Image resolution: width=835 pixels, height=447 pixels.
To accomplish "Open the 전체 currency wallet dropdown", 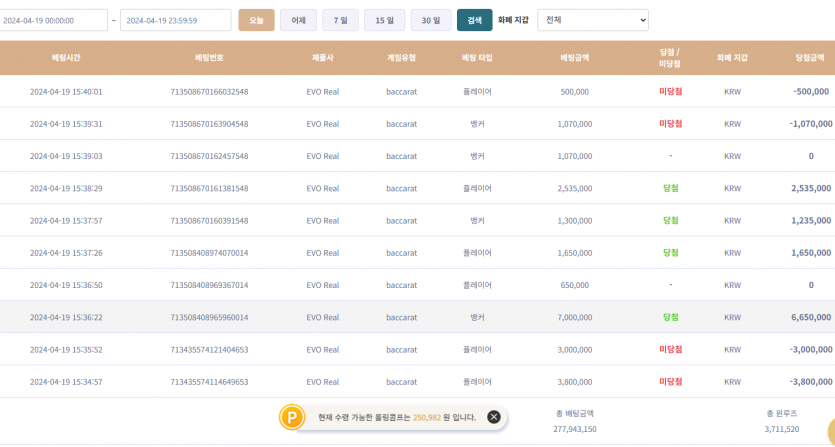I will click(592, 20).
